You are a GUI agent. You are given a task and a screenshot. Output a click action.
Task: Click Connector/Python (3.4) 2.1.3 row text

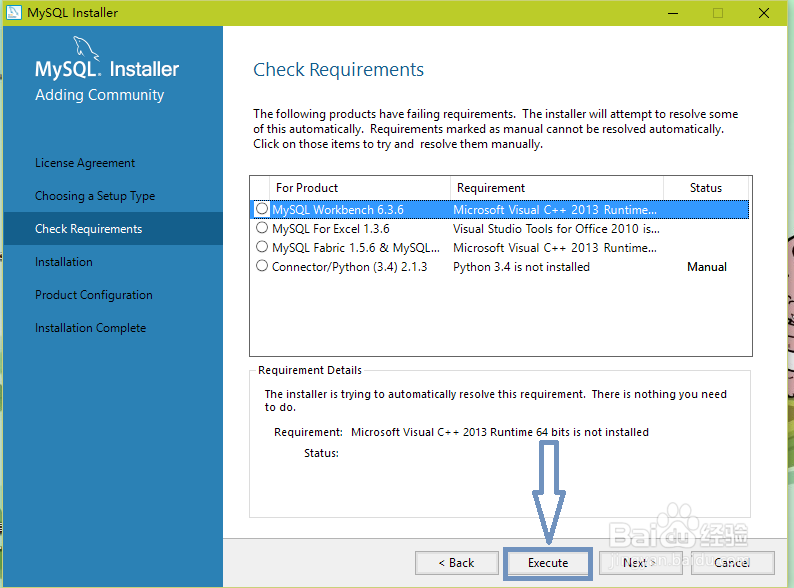pyautogui.click(x=349, y=267)
